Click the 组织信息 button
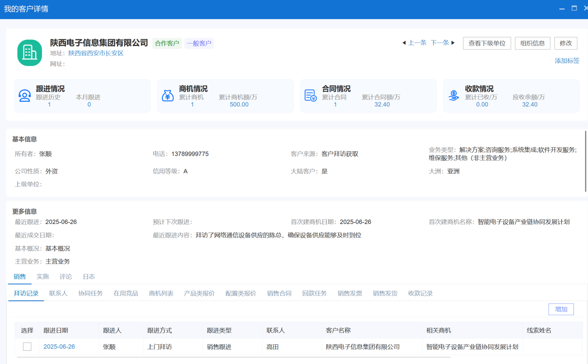This screenshot has width=588, height=364. click(x=532, y=43)
